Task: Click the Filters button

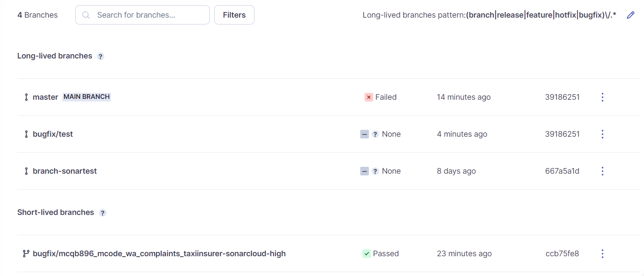Action: pos(234,15)
